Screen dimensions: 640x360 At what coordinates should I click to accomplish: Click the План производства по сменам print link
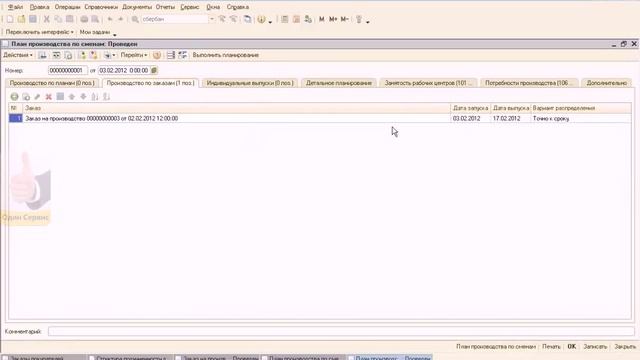[496, 347]
